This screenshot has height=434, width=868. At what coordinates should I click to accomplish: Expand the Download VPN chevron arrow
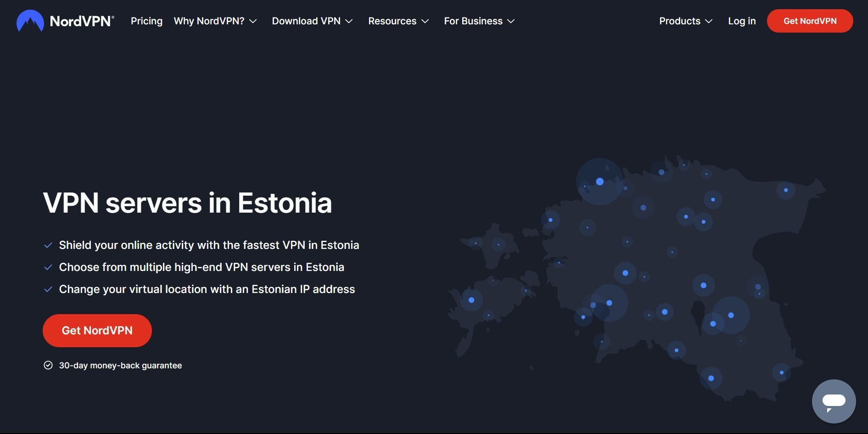click(349, 21)
